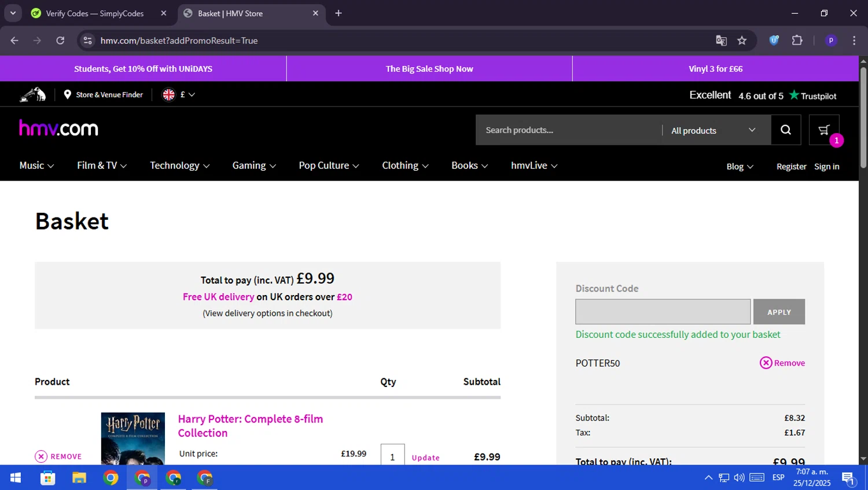View site information icon in address bar
This screenshot has width=868, height=490.
pos(88,40)
